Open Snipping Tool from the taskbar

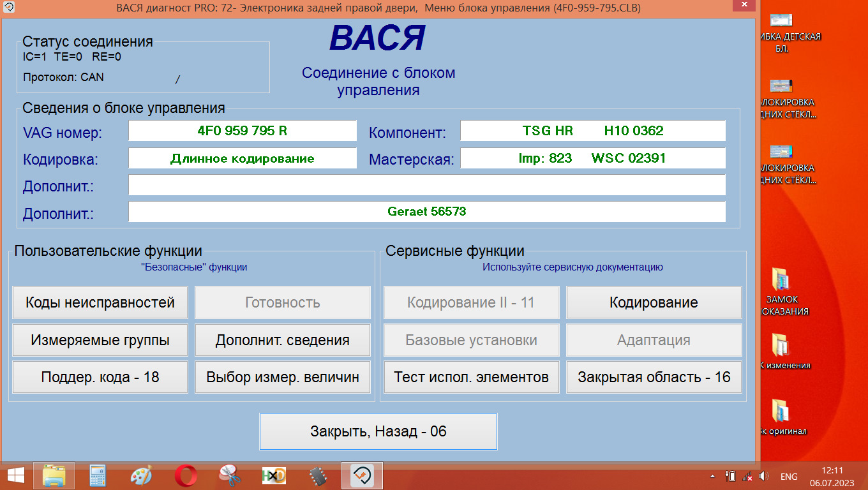228,475
